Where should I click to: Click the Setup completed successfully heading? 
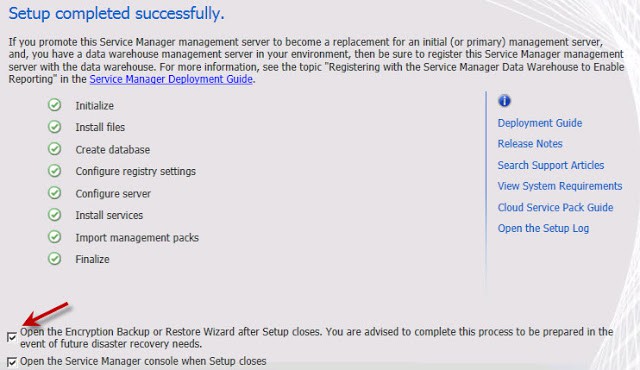tap(116, 13)
